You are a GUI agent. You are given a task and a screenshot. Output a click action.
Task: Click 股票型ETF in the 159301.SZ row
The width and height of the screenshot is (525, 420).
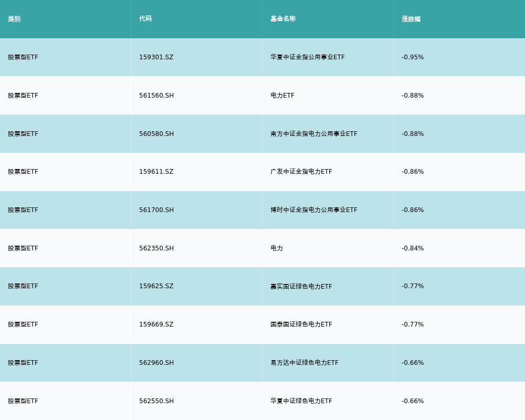click(x=23, y=57)
